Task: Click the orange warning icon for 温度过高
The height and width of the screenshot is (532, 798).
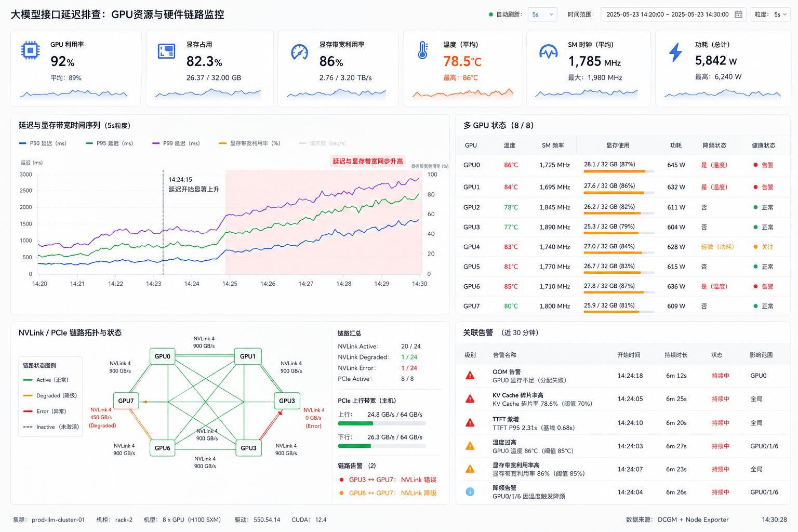Action: 470,446
